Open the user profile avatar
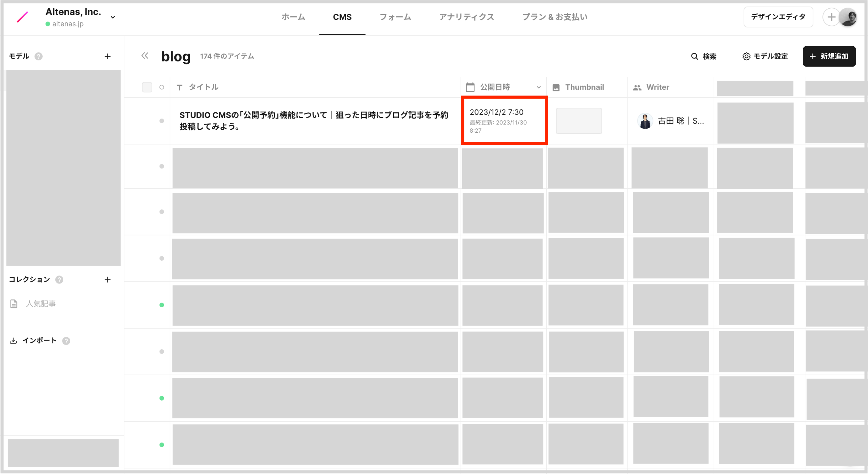This screenshot has height=474, width=868. (848, 17)
